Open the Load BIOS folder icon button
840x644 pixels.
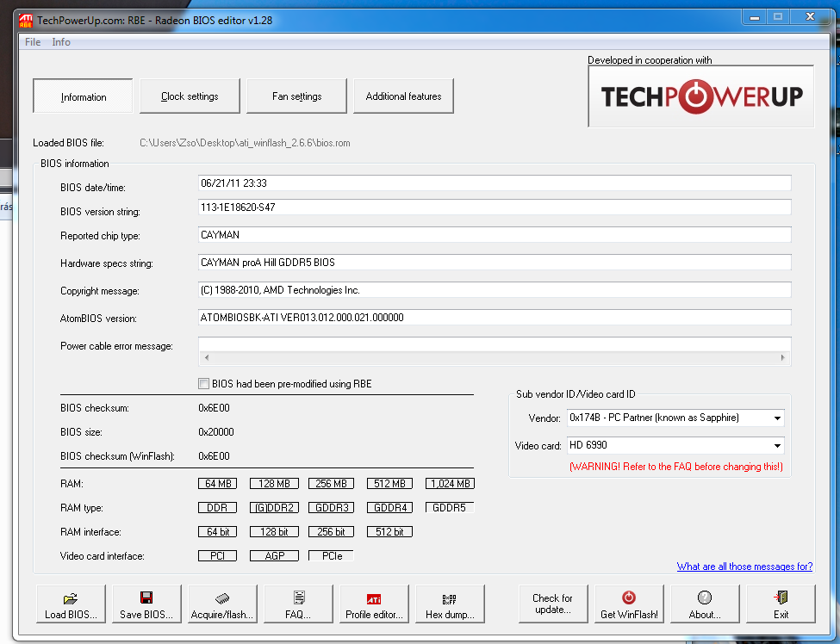coord(71,604)
